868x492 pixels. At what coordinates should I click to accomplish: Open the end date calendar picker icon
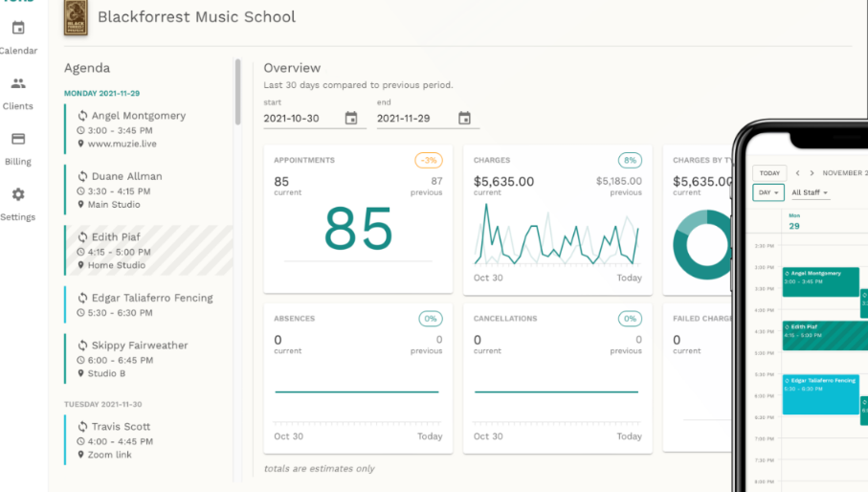coord(464,118)
